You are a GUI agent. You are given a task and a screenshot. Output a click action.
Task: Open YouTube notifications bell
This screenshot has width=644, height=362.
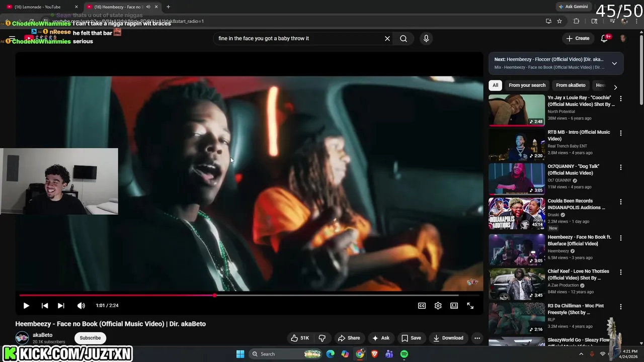click(605, 38)
